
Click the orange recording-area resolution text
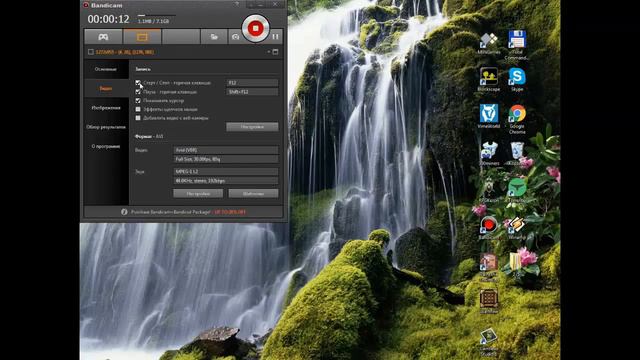click(x=125, y=52)
